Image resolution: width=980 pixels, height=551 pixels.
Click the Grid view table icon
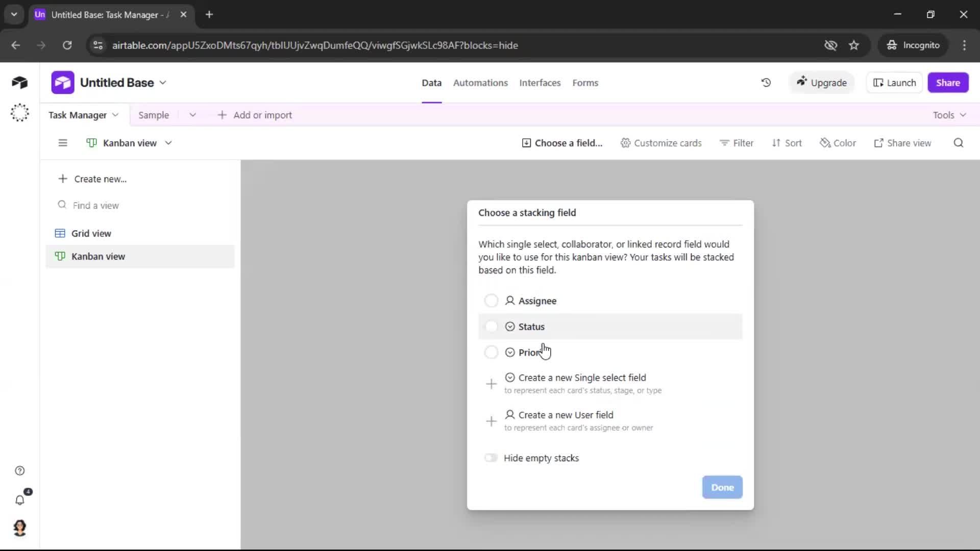tap(60, 233)
